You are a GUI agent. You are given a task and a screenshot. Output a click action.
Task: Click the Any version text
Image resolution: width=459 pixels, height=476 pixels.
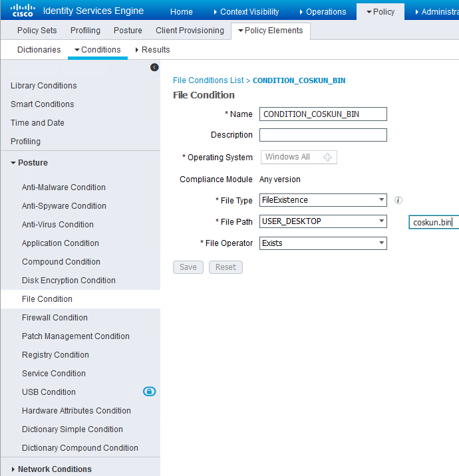(280, 179)
